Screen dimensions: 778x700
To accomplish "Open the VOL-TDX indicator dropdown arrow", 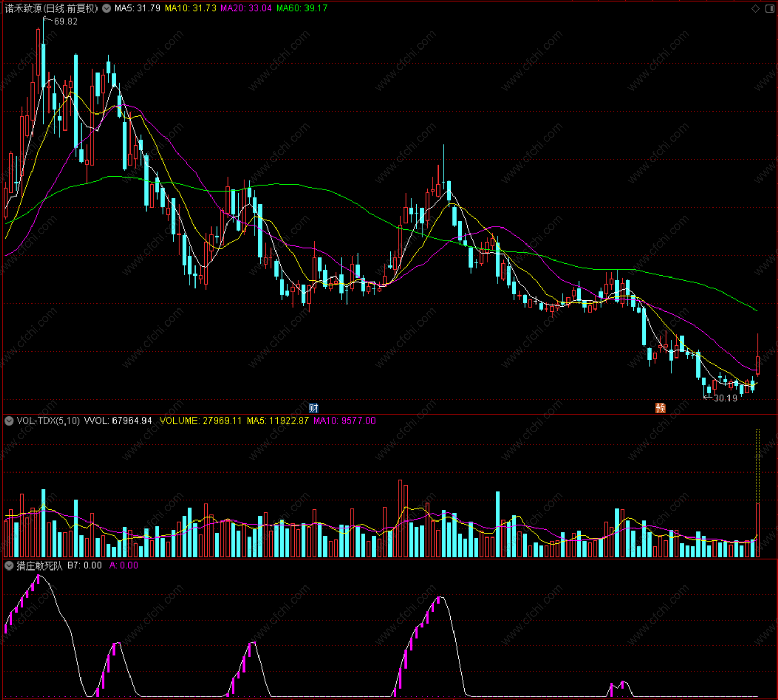I will point(9,421).
